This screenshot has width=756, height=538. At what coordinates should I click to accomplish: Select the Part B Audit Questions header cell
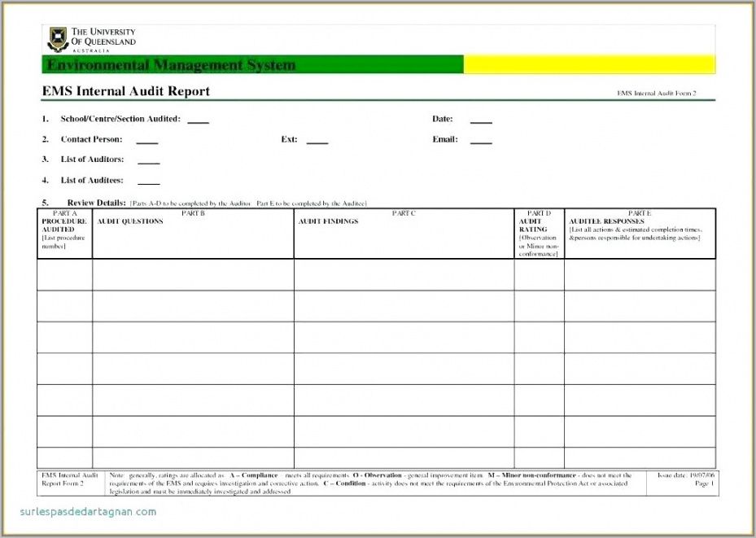coord(193,234)
